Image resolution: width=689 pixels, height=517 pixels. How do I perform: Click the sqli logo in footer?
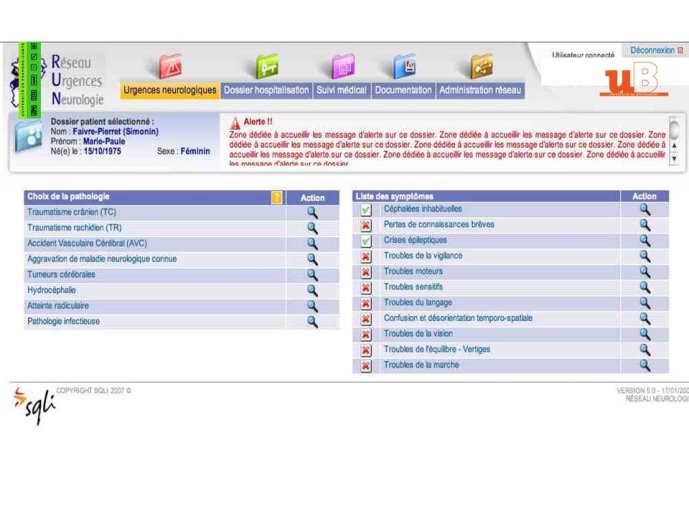click(34, 405)
